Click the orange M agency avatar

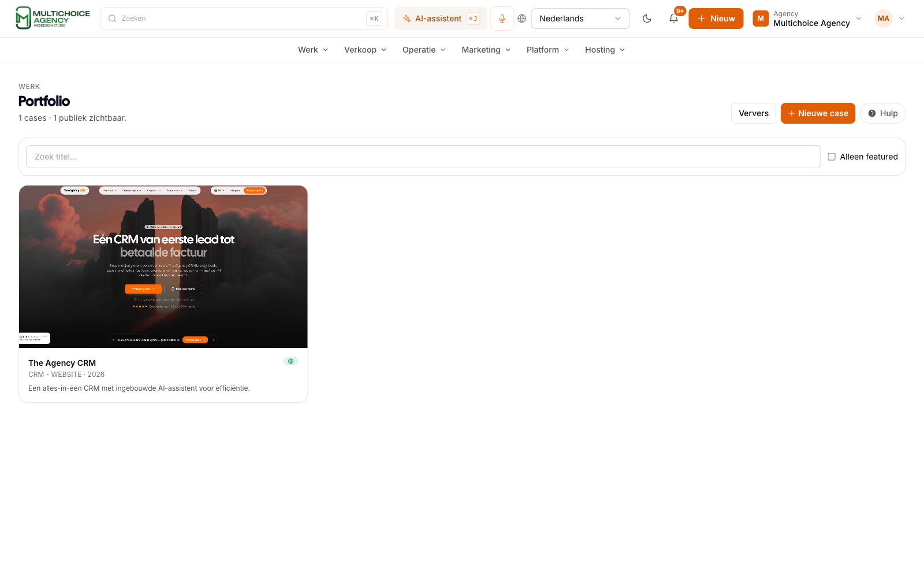(x=761, y=18)
